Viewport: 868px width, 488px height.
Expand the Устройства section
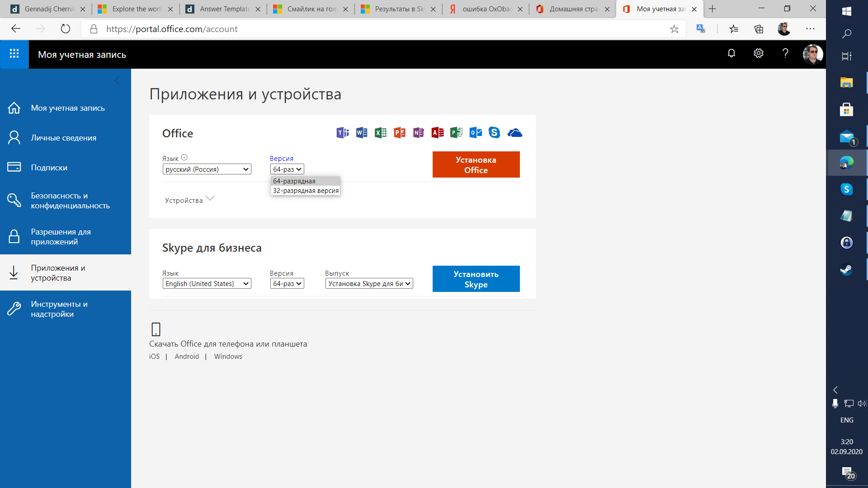[189, 200]
